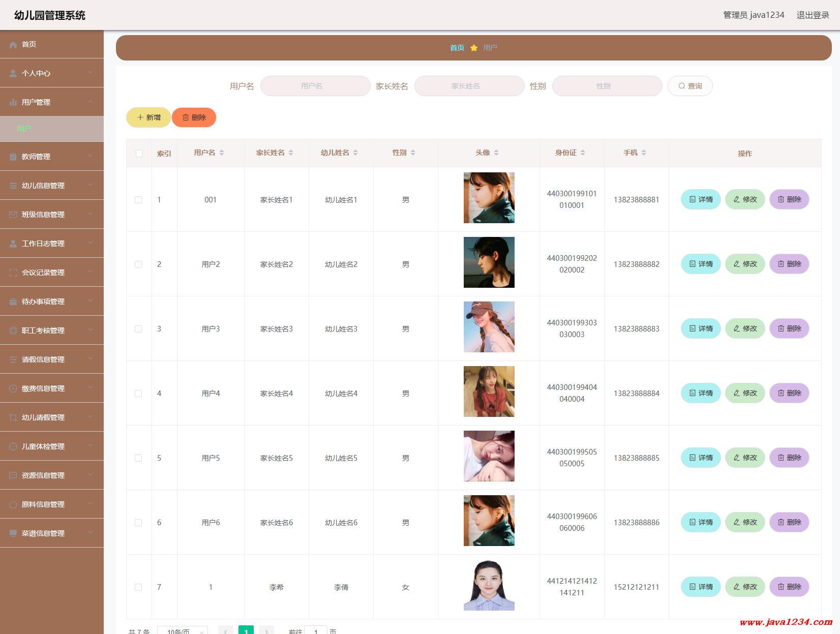Open the 待办事项管理 sidebar menu
The image size is (840, 634).
point(52,301)
